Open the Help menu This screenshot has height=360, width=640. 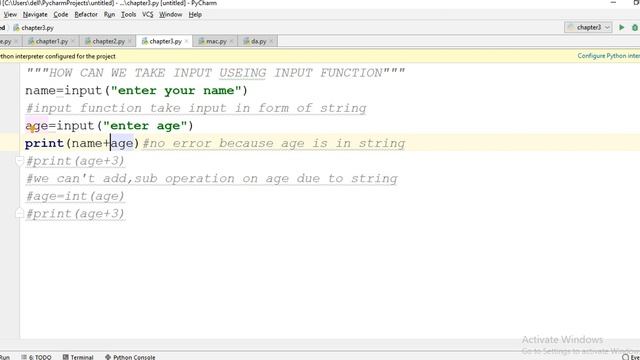[x=195, y=14]
